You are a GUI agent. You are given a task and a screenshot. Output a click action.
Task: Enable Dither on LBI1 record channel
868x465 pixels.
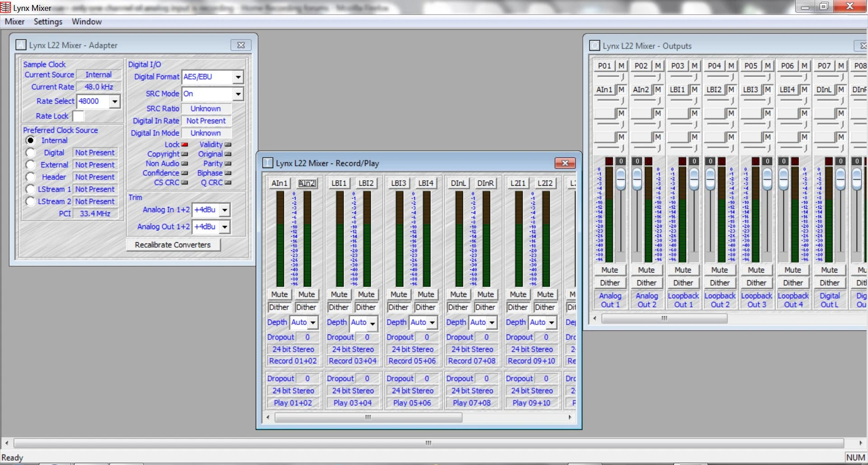tap(339, 307)
